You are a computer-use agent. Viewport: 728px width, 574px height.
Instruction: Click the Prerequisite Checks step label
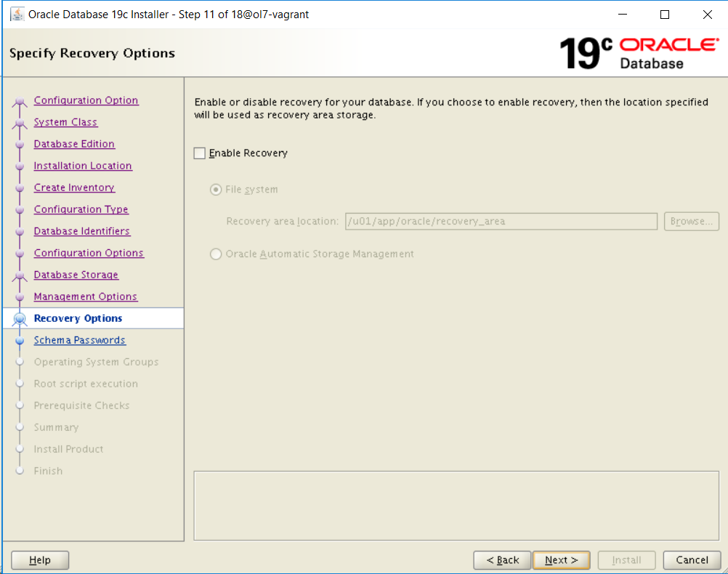click(81, 406)
